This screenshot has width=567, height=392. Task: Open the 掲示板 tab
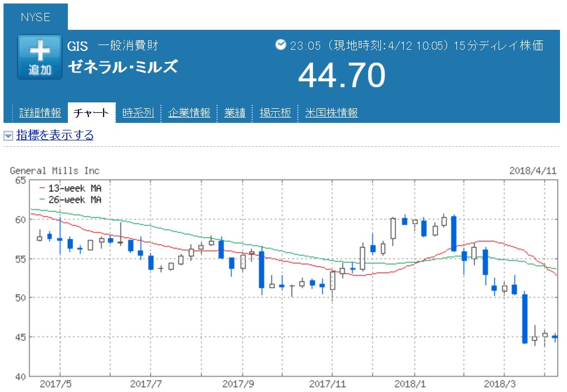click(275, 113)
